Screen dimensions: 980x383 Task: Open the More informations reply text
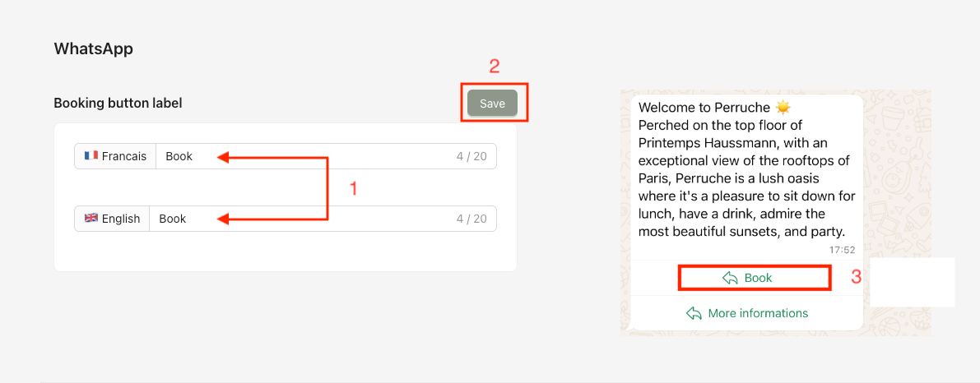(758, 313)
